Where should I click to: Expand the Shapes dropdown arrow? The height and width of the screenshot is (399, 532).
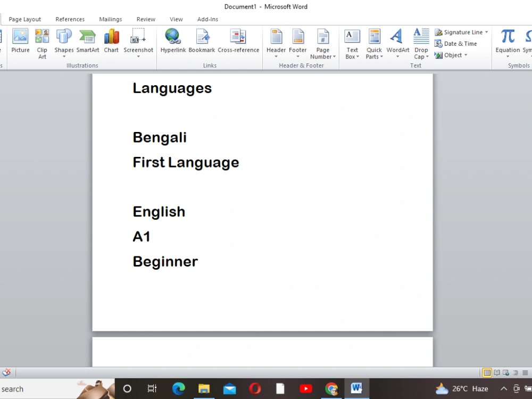click(64, 57)
